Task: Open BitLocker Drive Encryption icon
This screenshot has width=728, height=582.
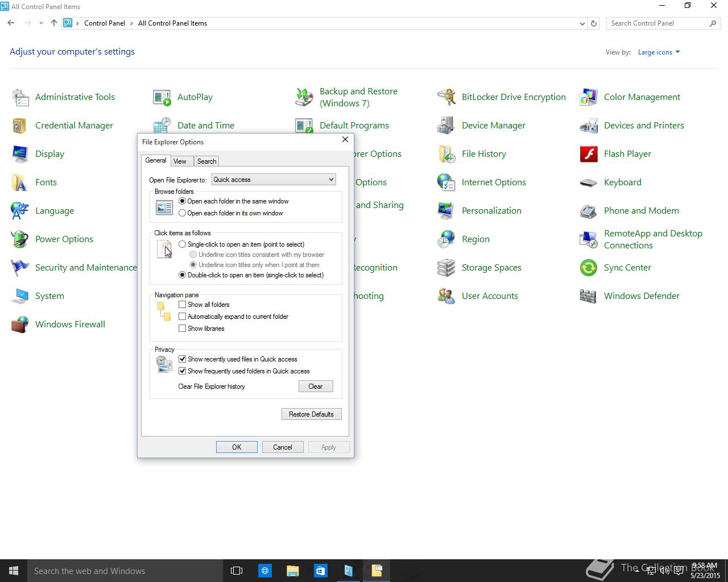Action: tap(446, 97)
